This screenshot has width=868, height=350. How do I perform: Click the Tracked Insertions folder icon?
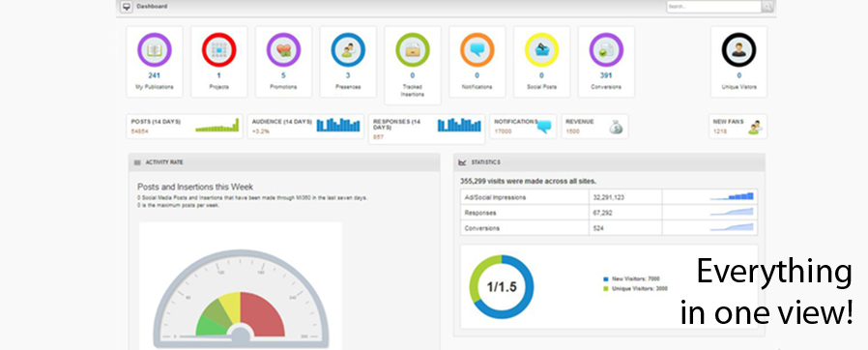[413, 50]
